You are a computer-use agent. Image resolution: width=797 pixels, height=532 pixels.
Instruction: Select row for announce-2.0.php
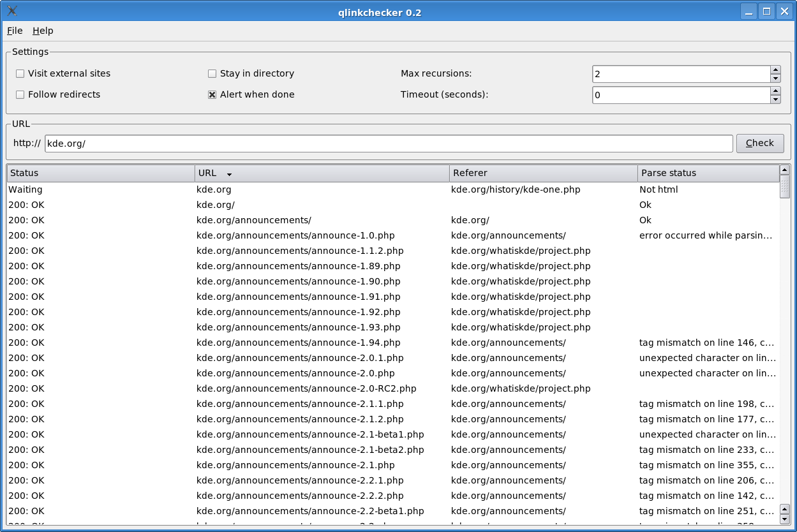pyautogui.click(x=393, y=373)
